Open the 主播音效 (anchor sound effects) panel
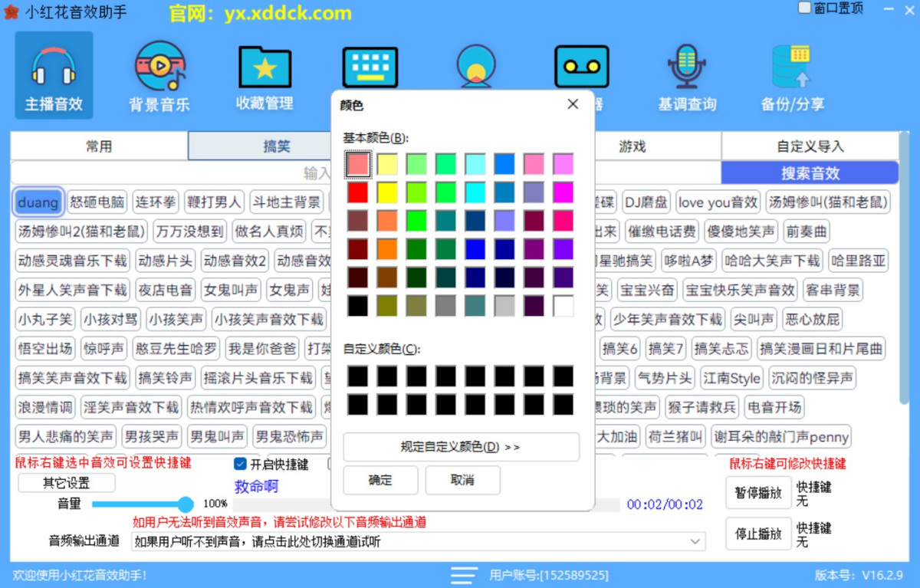 (52, 74)
